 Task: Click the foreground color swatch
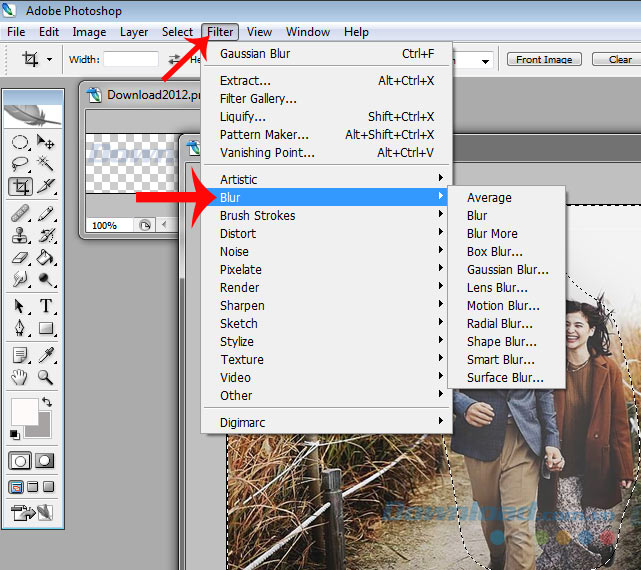click(x=24, y=411)
